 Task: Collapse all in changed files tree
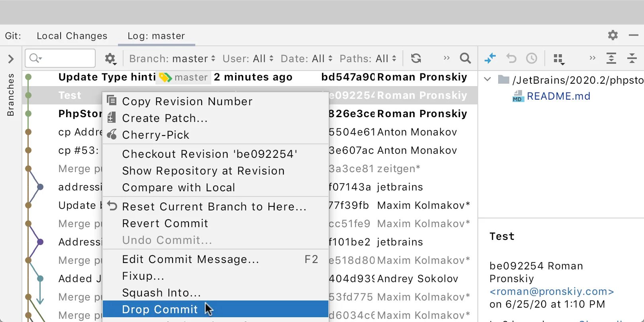[632, 59]
